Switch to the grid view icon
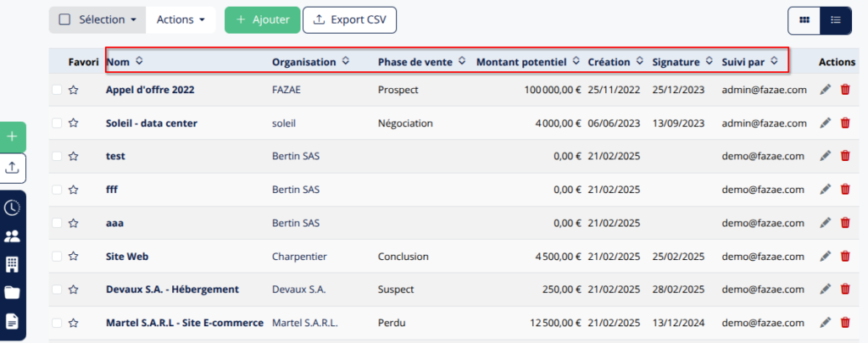 pos(804,20)
